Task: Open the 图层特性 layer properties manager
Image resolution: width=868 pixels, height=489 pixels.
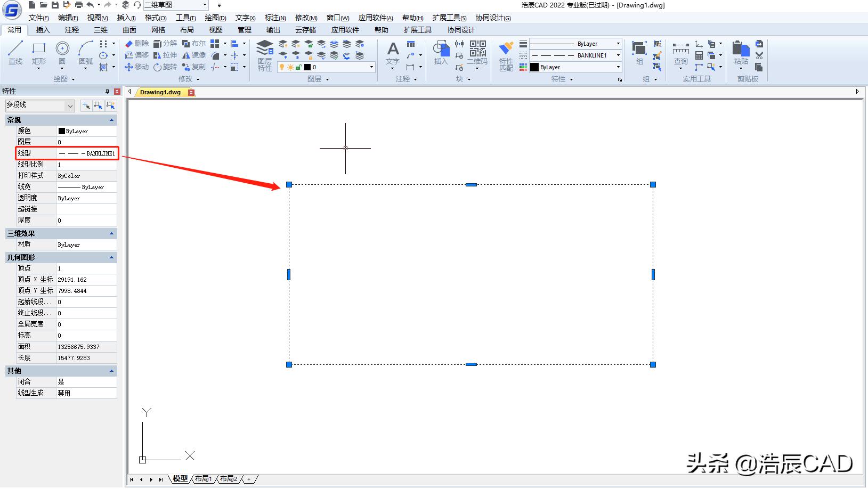Action: (x=265, y=55)
